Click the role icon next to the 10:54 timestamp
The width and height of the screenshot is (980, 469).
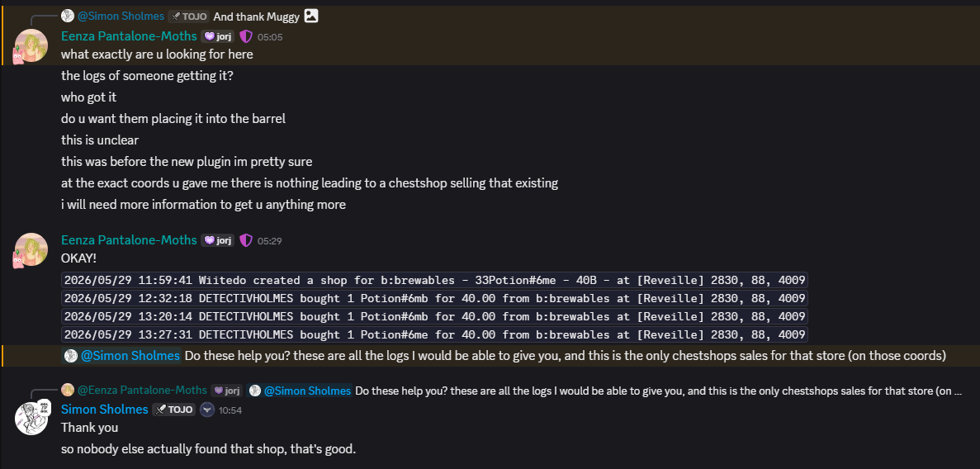coord(207,410)
